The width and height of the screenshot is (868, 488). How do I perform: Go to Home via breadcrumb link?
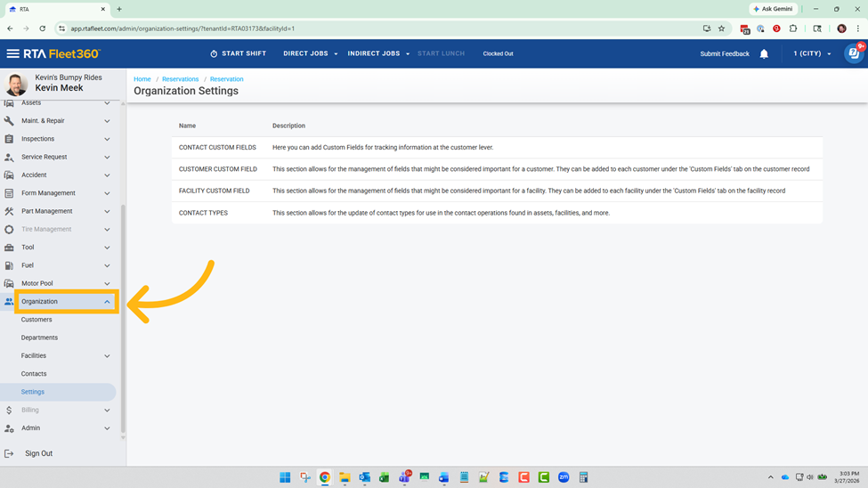point(142,79)
